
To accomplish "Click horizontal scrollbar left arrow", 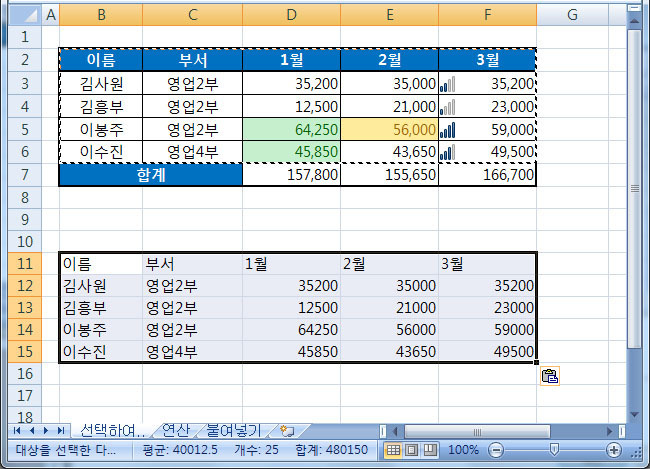I will tap(395, 431).
